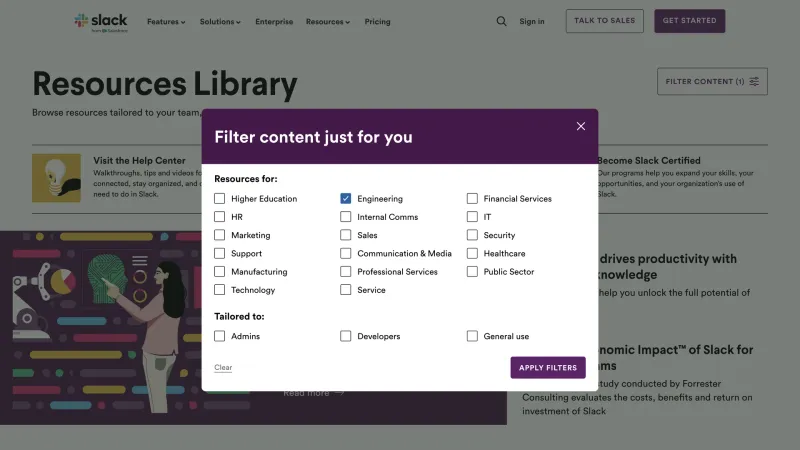
Task: Select the Public Sector checkbox
Action: coord(472,272)
